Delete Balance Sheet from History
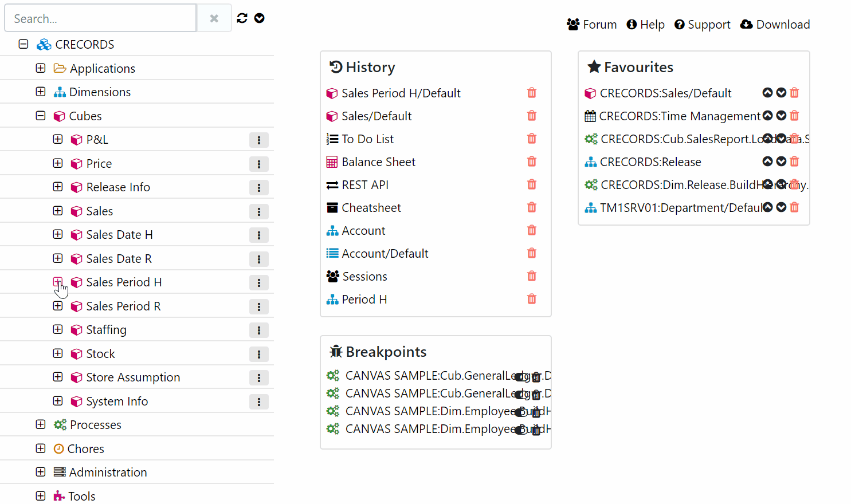This screenshot has width=851, height=504. pyautogui.click(x=532, y=162)
